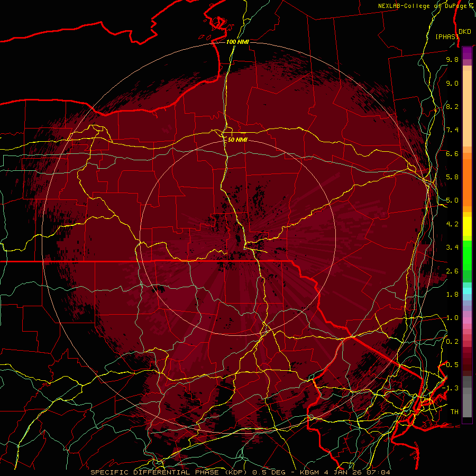Click the 7.4 legend value
This screenshot has width=476, height=476.
coord(452,130)
